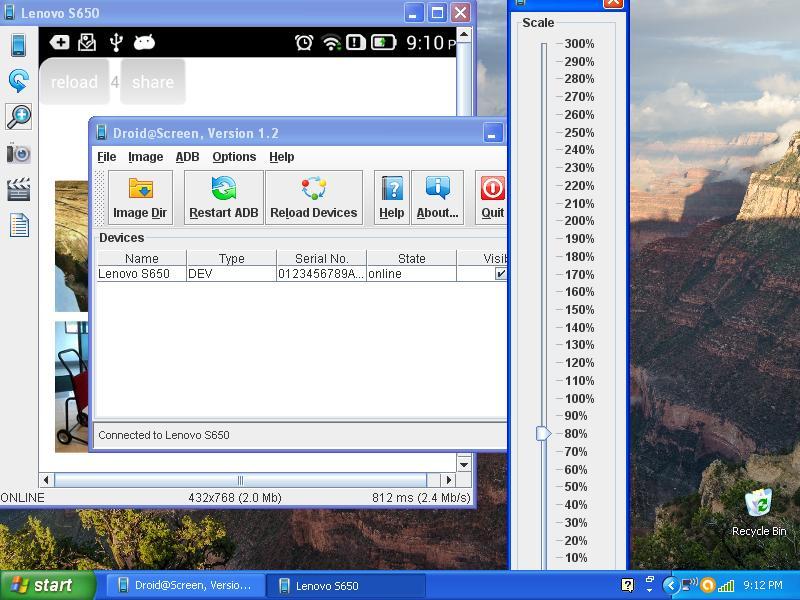The width and height of the screenshot is (800, 600).
Task: Click the Name column header
Action: coord(142,258)
